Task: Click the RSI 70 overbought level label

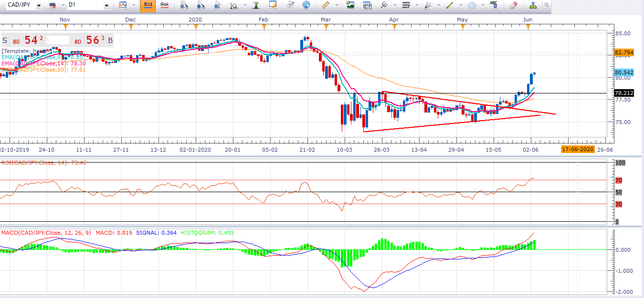Action: tap(618, 180)
